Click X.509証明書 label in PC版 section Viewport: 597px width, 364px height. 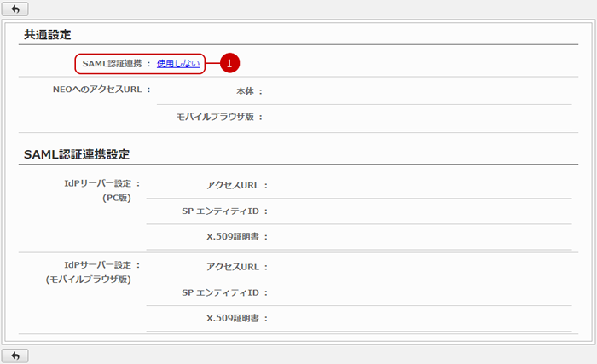point(237,237)
